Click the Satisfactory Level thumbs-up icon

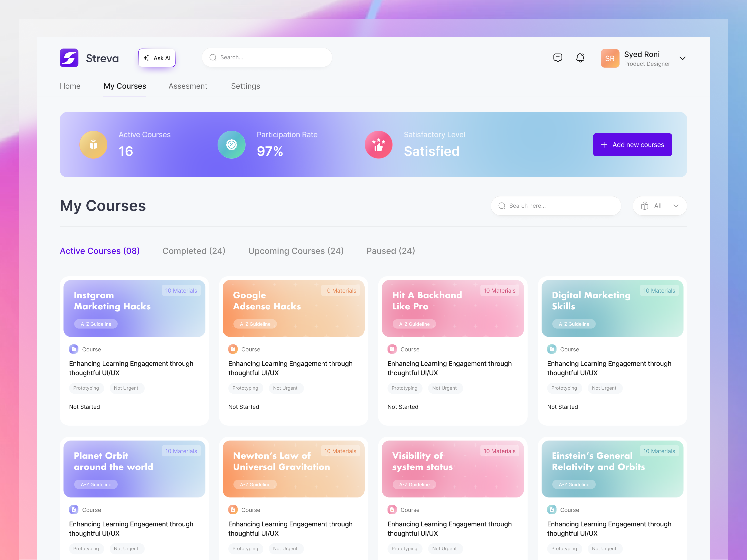point(379,144)
